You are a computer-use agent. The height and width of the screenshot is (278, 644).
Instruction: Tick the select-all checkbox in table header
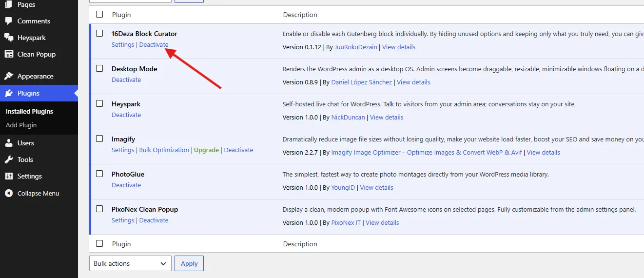pyautogui.click(x=99, y=14)
